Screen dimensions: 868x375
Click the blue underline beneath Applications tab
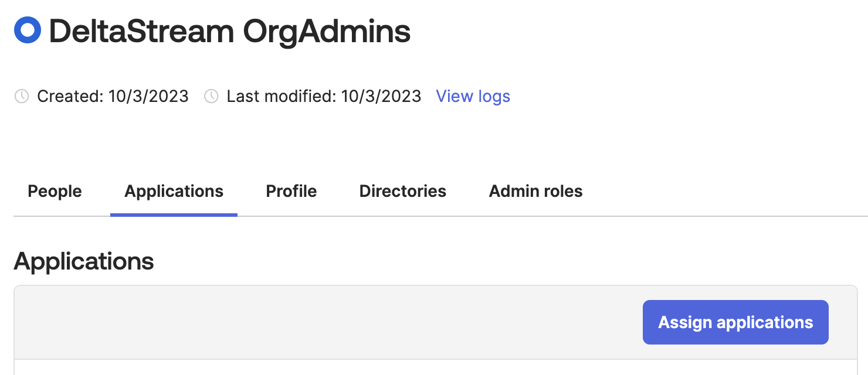(174, 214)
